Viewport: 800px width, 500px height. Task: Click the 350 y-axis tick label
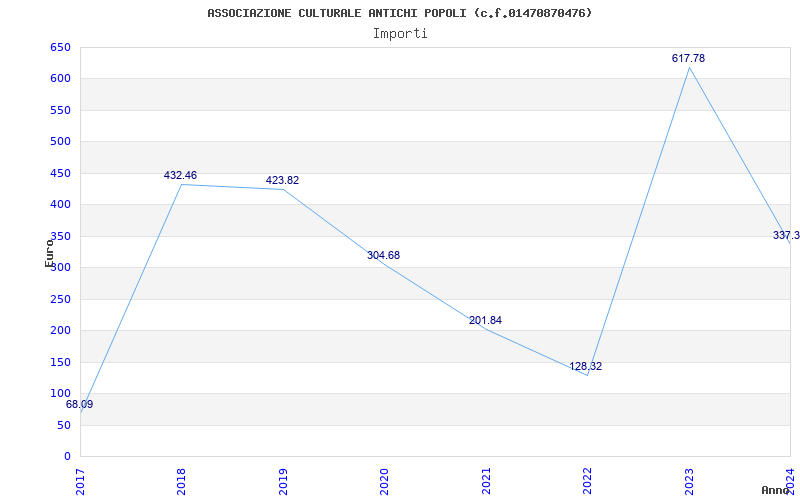tap(60, 236)
